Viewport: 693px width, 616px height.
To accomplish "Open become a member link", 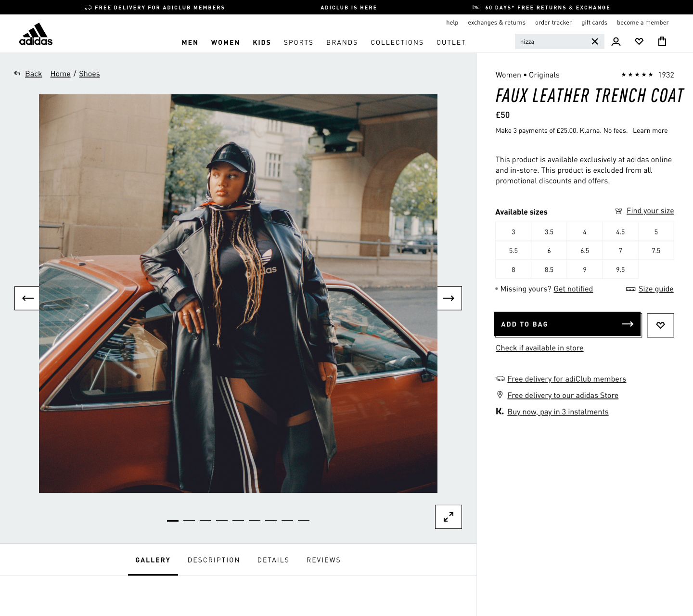I will [643, 23].
